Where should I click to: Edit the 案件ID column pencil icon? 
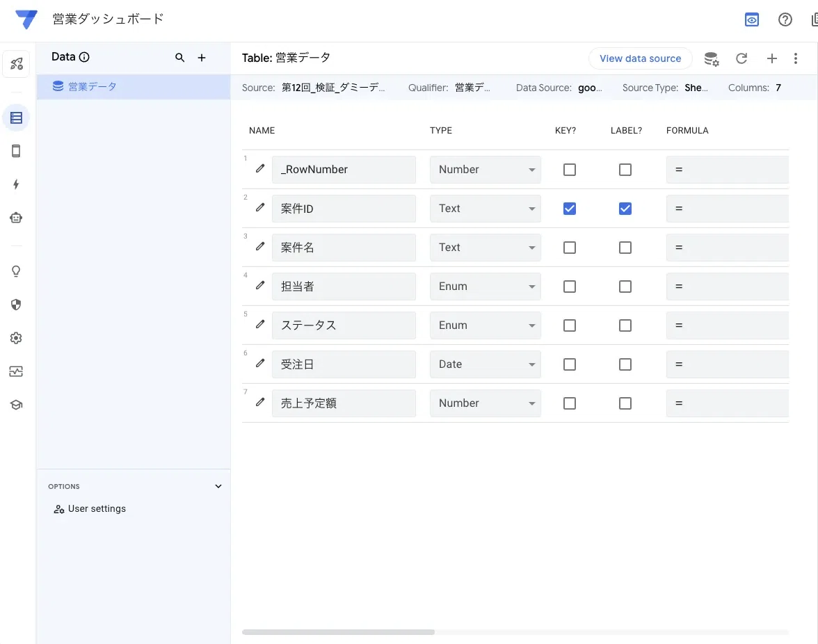(x=260, y=207)
